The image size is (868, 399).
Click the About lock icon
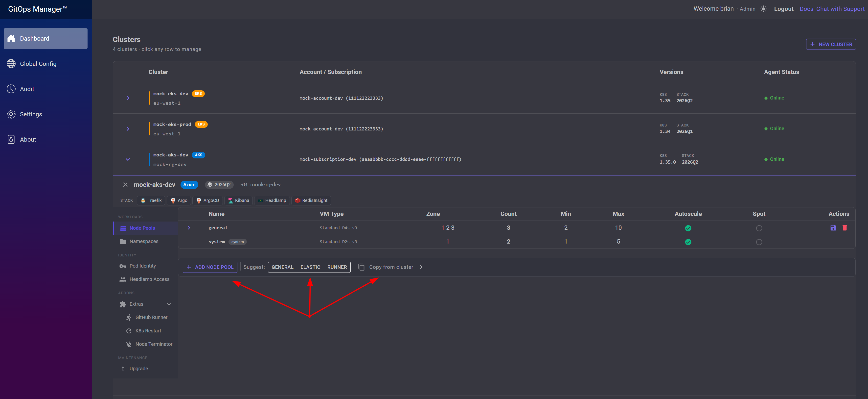pyautogui.click(x=11, y=139)
